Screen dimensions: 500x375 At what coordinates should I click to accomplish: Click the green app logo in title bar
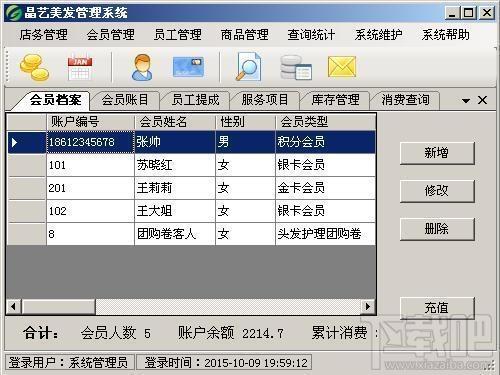click(x=14, y=13)
